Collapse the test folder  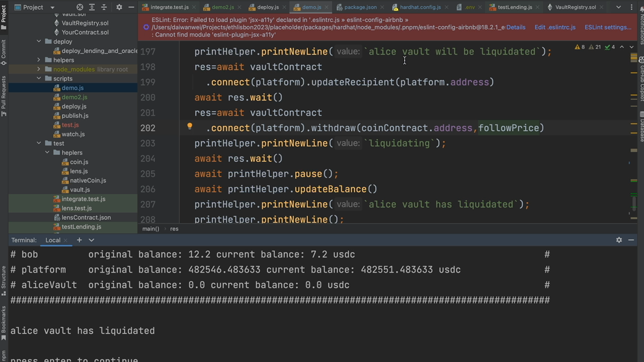(x=39, y=143)
